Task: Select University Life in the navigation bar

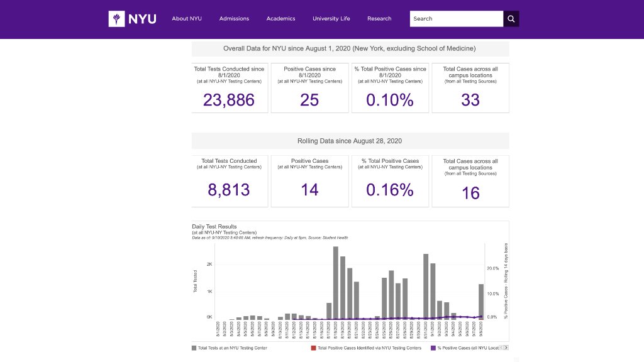Action: (331, 18)
